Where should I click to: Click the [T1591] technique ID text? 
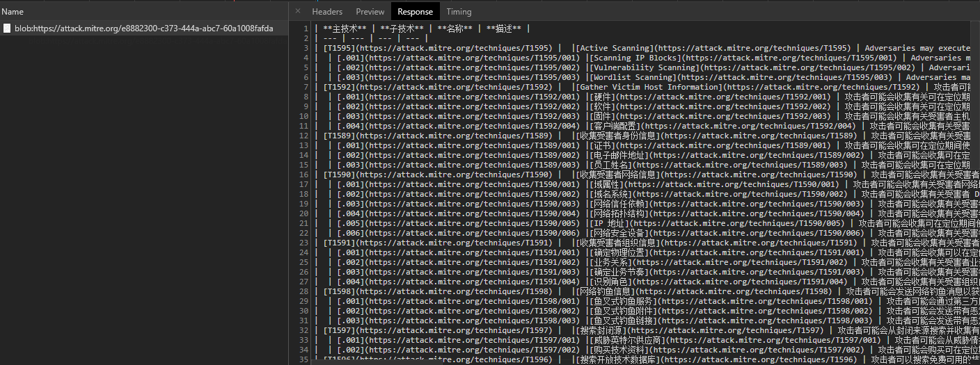point(340,243)
